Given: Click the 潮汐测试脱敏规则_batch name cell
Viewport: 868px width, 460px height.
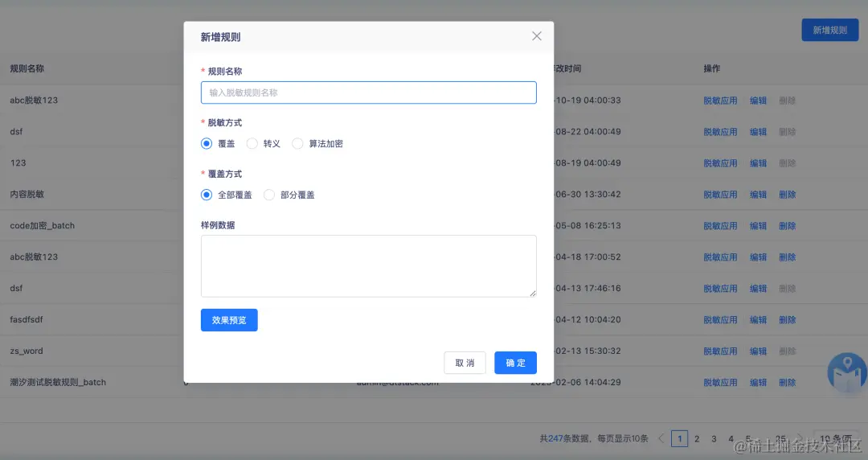Looking at the screenshot, I should click(58, 383).
